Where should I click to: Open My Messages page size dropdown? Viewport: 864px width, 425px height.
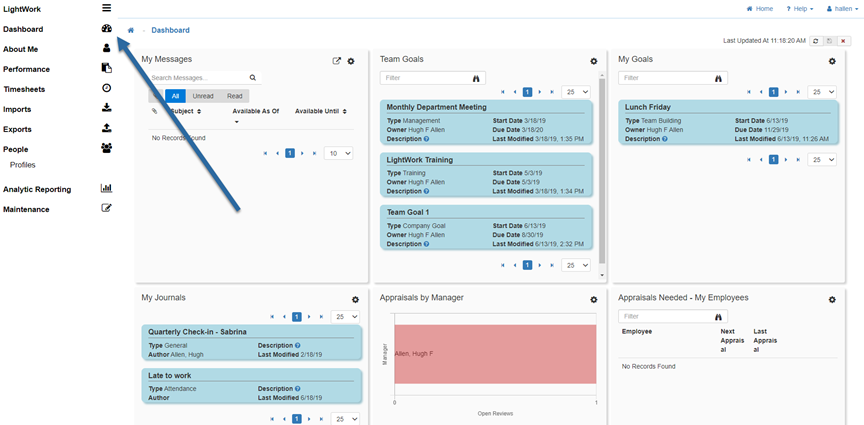coord(340,153)
